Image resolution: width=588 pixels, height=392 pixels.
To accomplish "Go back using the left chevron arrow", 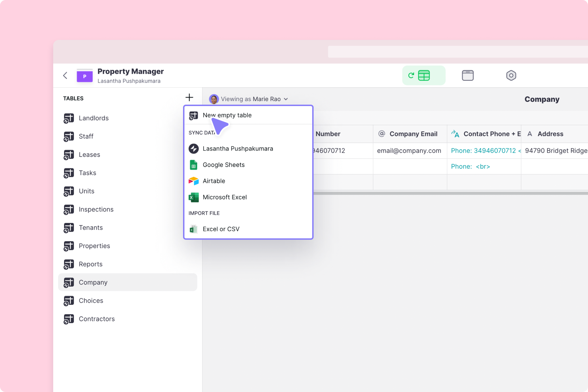I will pyautogui.click(x=65, y=76).
